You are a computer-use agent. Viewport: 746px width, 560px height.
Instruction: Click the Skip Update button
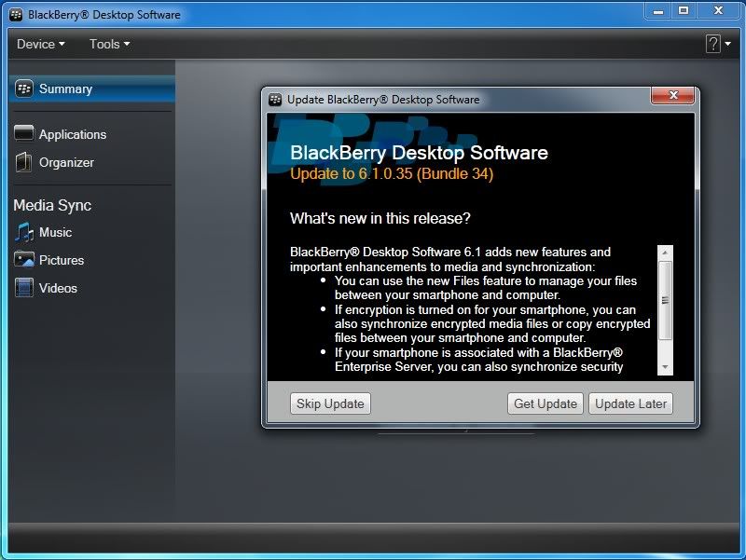pyautogui.click(x=330, y=403)
